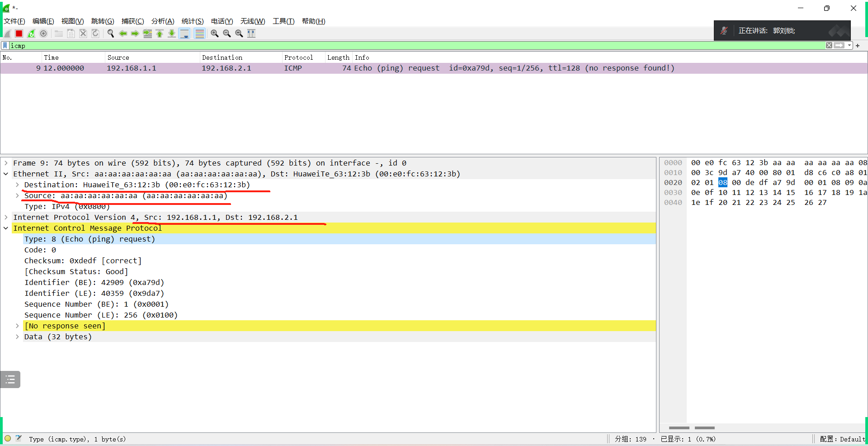Click the start capture shark fin icon
Screen dimensions: 868x446
pyautogui.click(x=7, y=33)
